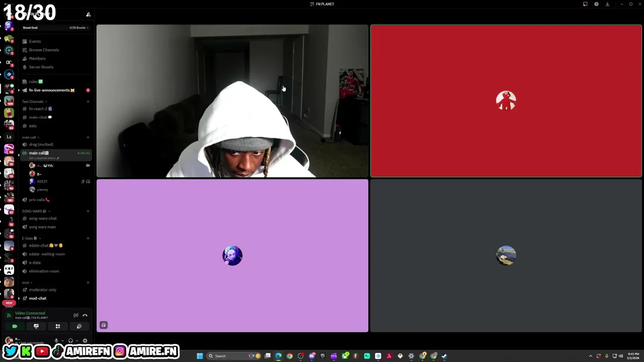The image size is (644, 362).
Task: Toggle the headphones deafen button
Action: (70, 341)
